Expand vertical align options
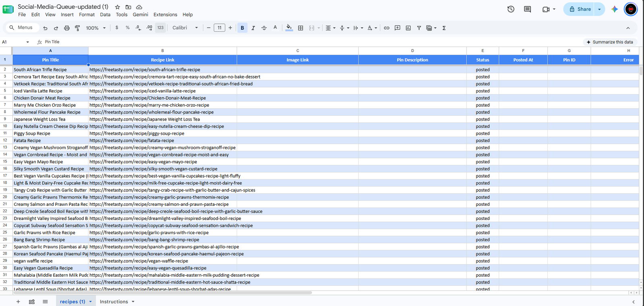Image resolution: width=644 pixels, height=306 pixels. [344, 28]
